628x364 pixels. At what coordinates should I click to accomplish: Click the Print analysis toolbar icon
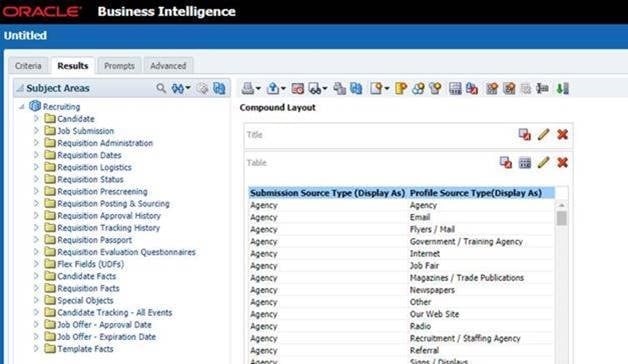248,88
